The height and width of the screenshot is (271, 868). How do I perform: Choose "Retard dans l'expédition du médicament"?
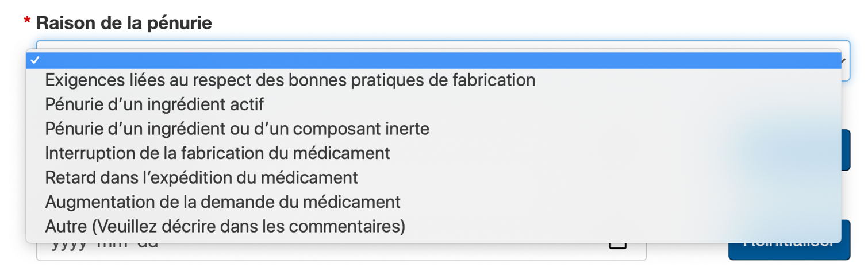click(201, 177)
